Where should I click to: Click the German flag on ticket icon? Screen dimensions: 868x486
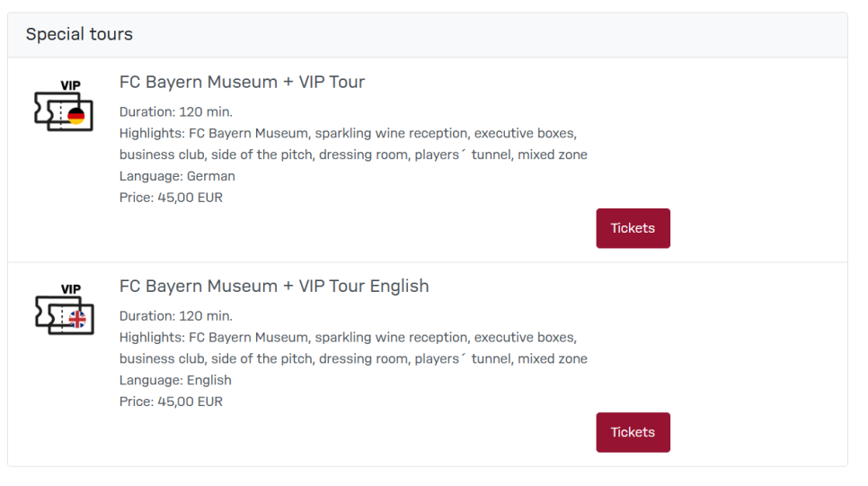(x=75, y=116)
